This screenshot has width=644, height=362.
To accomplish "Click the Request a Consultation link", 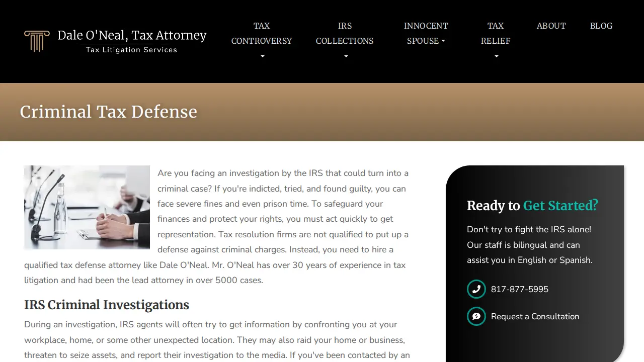I will (535, 316).
